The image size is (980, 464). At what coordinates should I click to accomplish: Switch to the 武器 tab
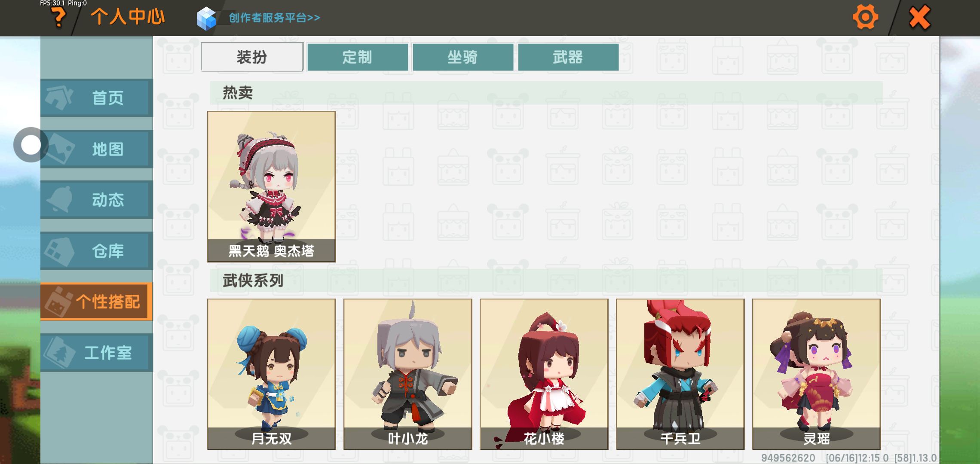568,57
